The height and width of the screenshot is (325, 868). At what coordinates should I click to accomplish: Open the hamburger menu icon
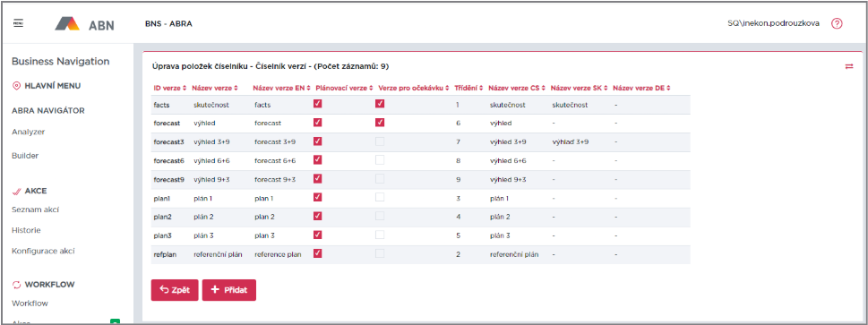click(x=18, y=22)
